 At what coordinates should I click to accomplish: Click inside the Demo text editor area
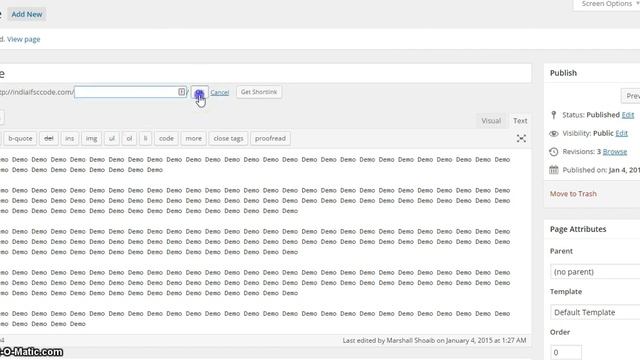(x=265, y=242)
